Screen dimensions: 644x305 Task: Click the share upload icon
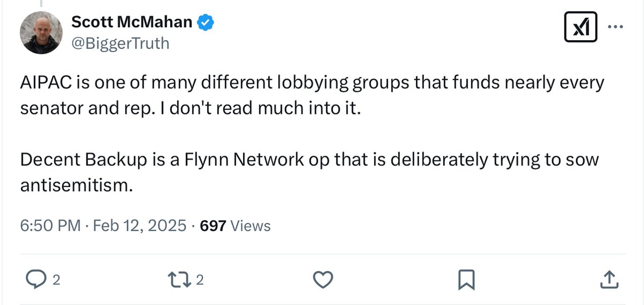pyautogui.click(x=608, y=279)
